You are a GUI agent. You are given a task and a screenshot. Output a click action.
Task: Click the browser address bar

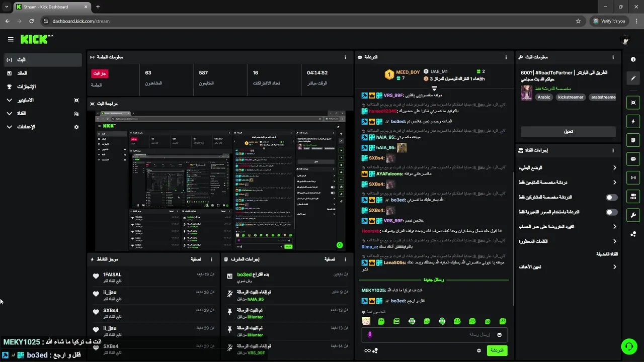[x=312, y=21]
